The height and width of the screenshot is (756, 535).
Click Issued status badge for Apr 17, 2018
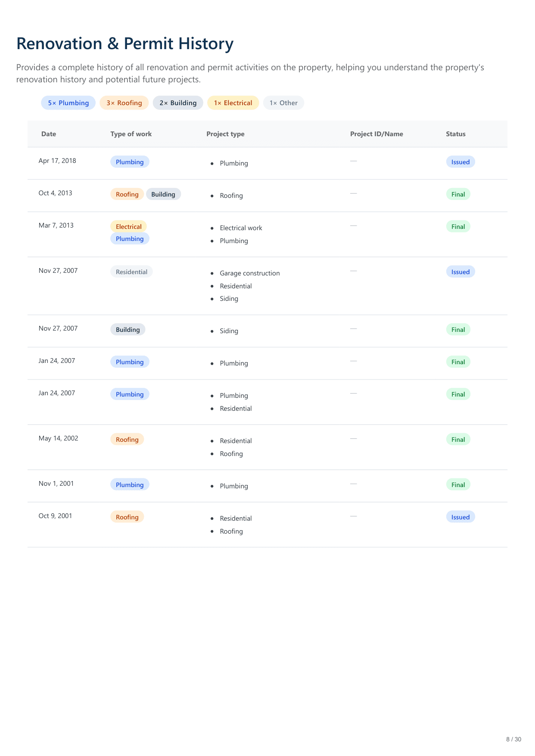(x=460, y=162)
